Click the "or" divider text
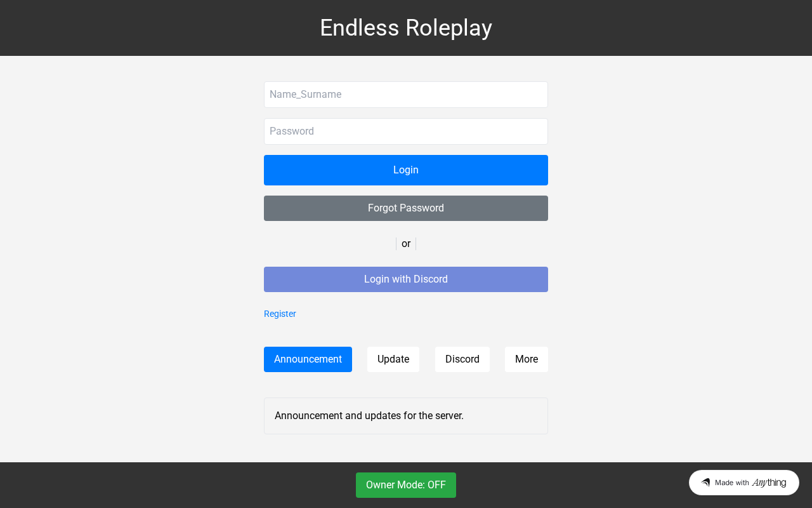 point(406,244)
